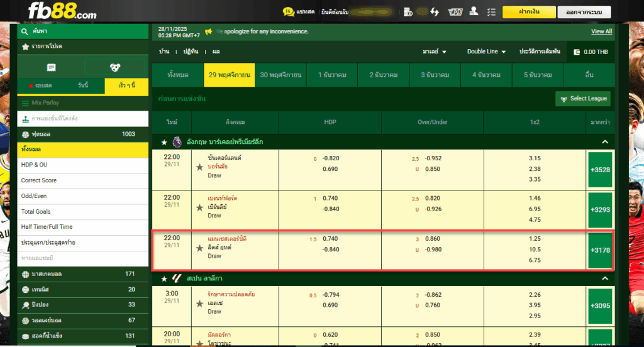Select the วันนี้ sidebar tab
The width and height of the screenshot is (644, 347).
83,86
